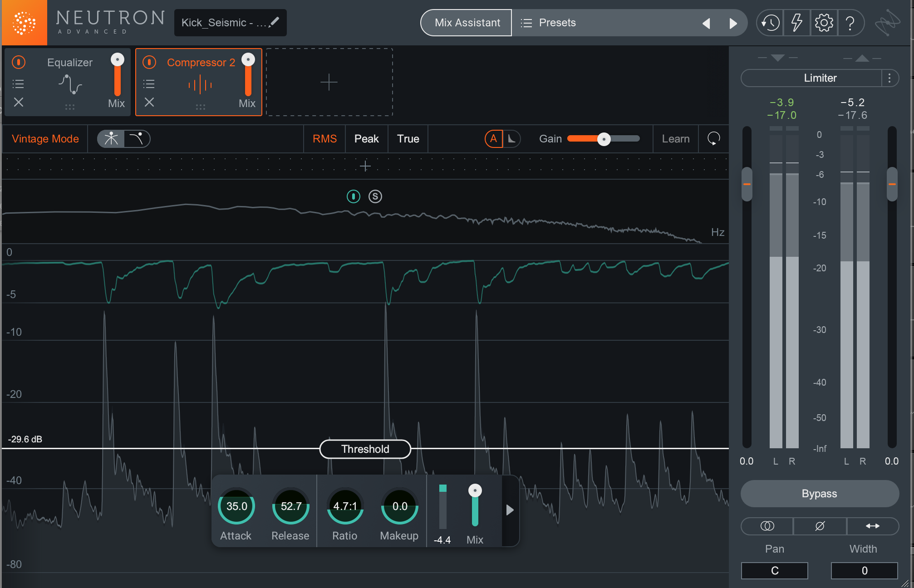Swap channels with the double-arrow icon

coord(873,526)
